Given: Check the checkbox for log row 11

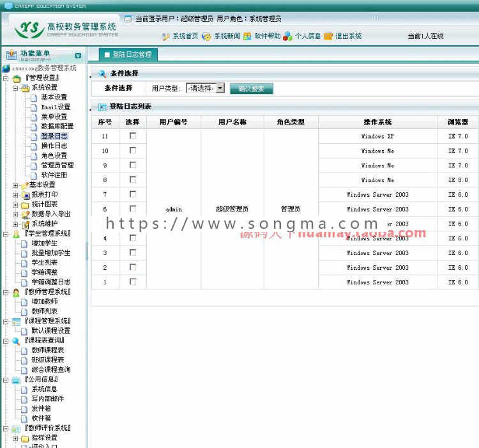Looking at the screenshot, I should point(133,135).
